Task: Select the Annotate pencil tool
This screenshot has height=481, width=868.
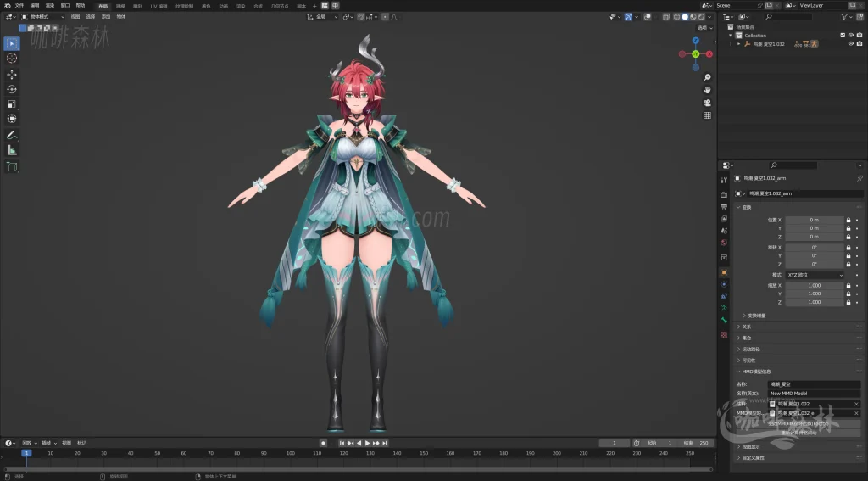Action: click(12, 135)
